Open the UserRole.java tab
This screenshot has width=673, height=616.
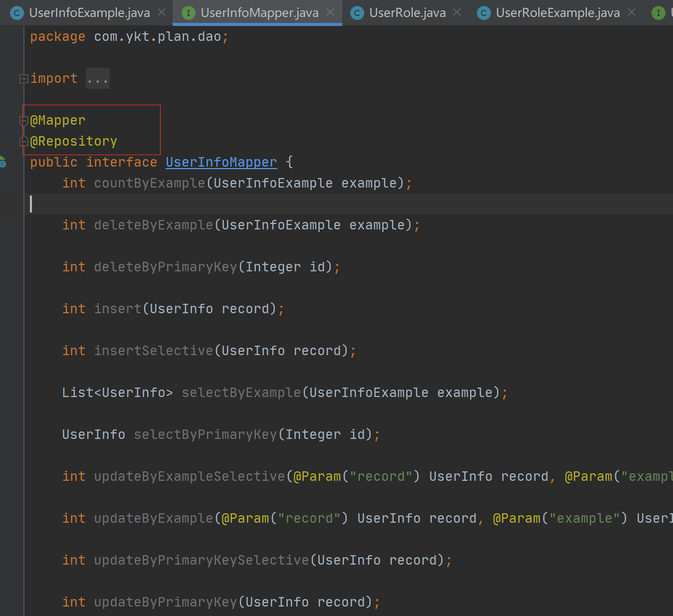coord(407,13)
